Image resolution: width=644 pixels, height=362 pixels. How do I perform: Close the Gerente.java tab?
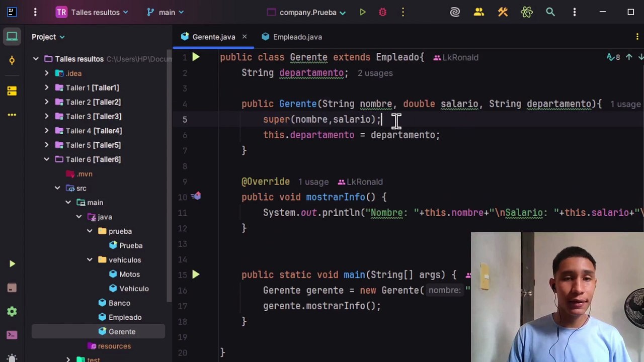coord(245,37)
